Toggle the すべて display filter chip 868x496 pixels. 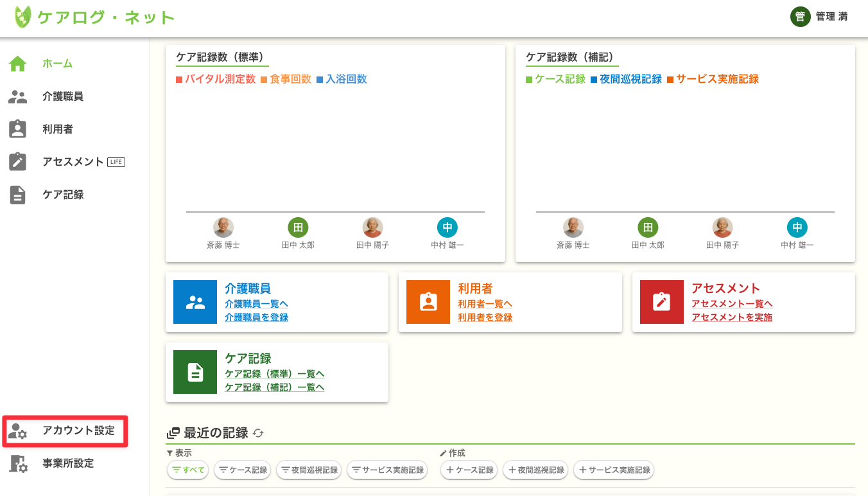pos(187,470)
